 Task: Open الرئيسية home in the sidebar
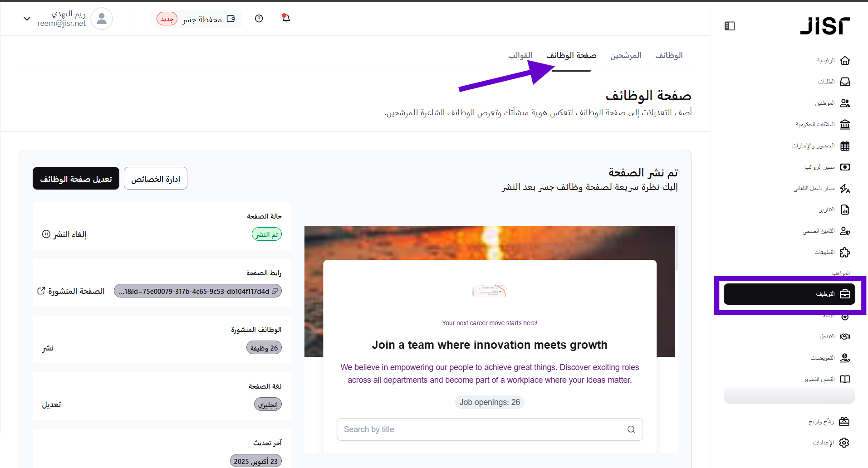pos(833,61)
